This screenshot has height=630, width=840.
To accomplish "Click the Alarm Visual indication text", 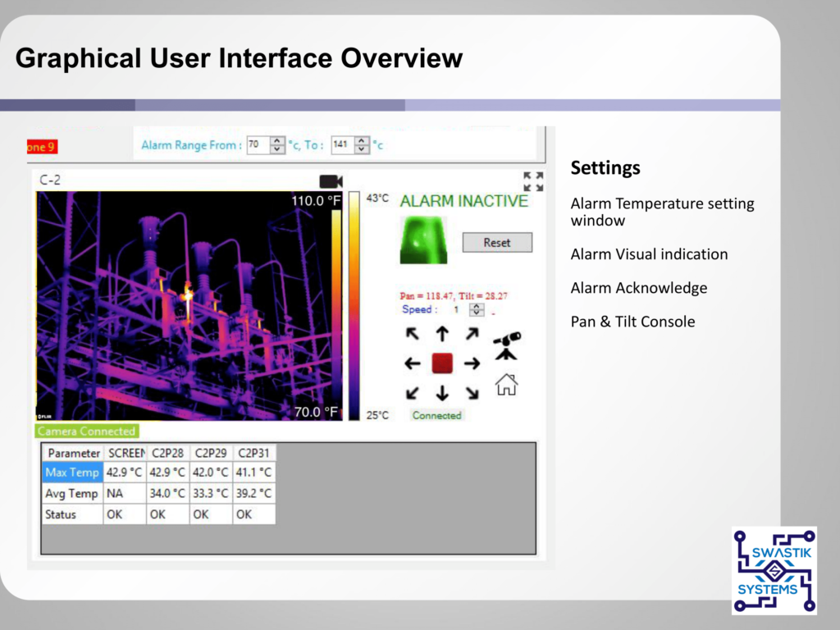I will [x=650, y=254].
